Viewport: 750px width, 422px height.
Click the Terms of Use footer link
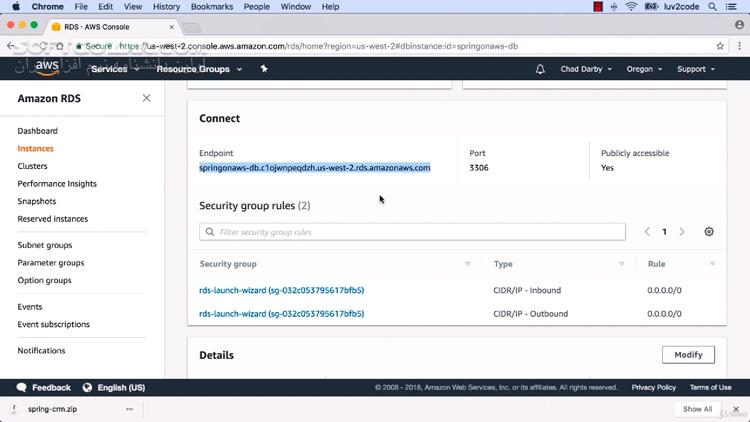[x=710, y=388]
